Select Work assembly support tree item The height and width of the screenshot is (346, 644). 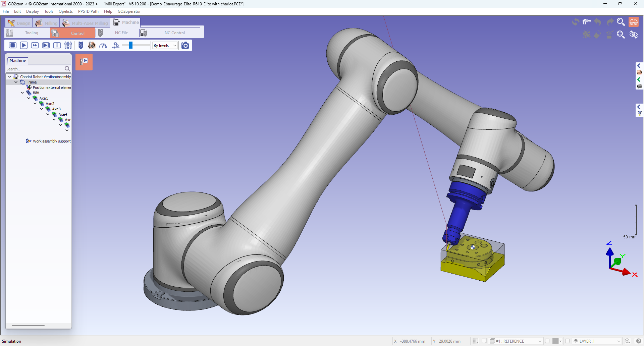coord(49,141)
